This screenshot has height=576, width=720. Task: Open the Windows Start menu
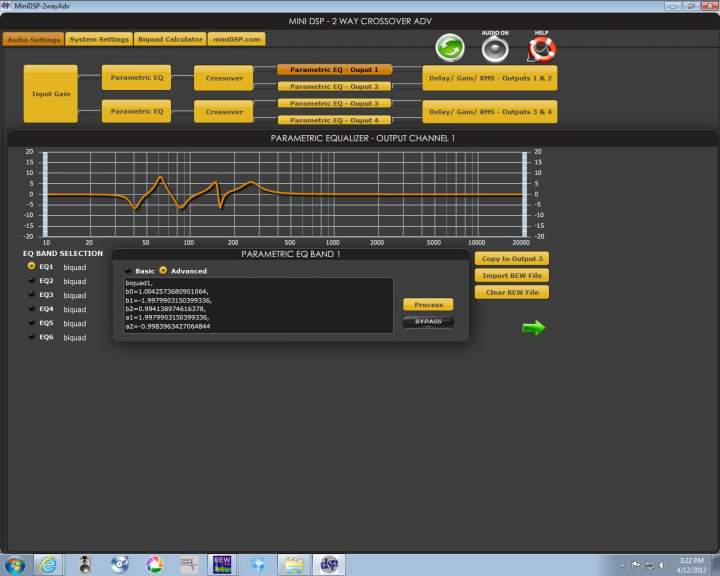click(15, 565)
